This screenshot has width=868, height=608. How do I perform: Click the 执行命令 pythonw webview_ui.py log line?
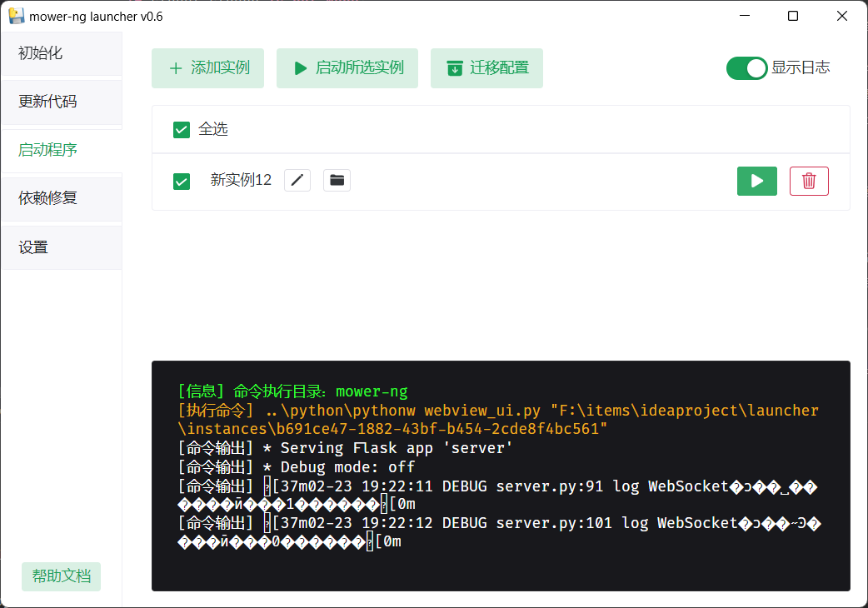[x=497, y=419]
